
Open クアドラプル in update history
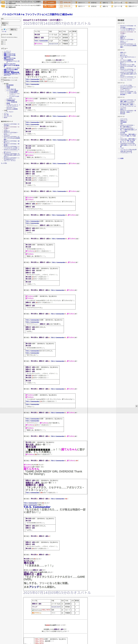[124, 119]
